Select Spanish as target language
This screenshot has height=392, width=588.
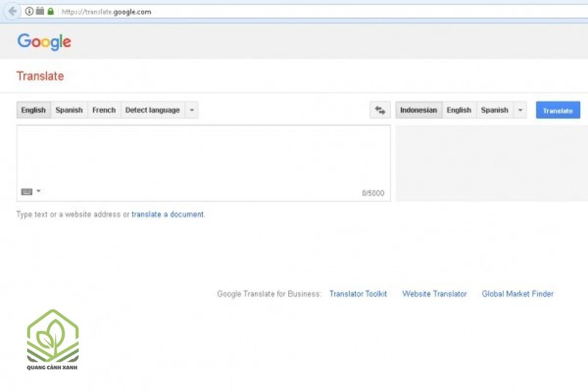pyautogui.click(x=495, y=110)
